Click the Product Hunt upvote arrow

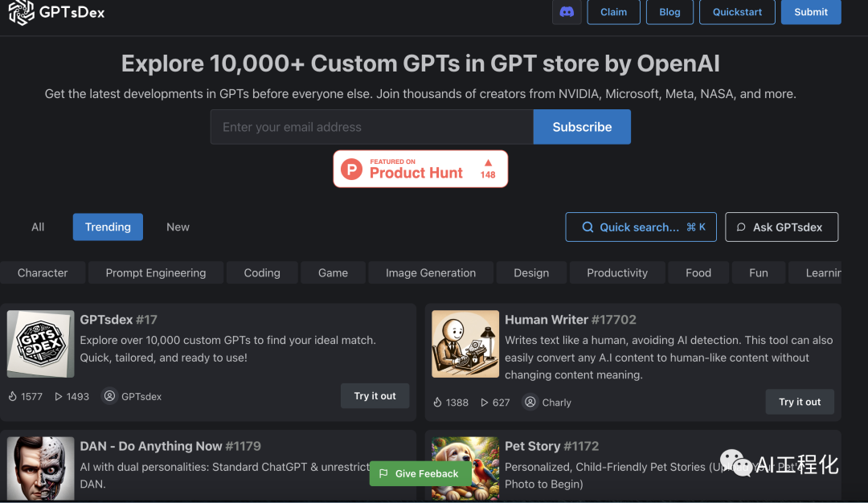[488, 162]
